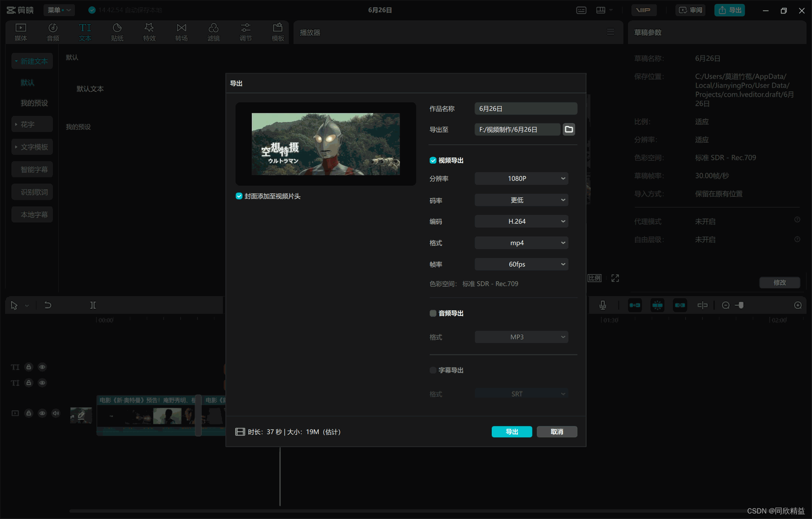Click the 作品名称 input field
The image size is (812, 519).
pos(526,109)
